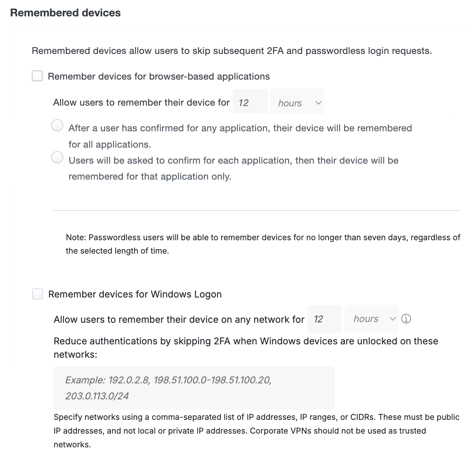Click the chevron on the browser hours dropdown

tap(318, 103)
